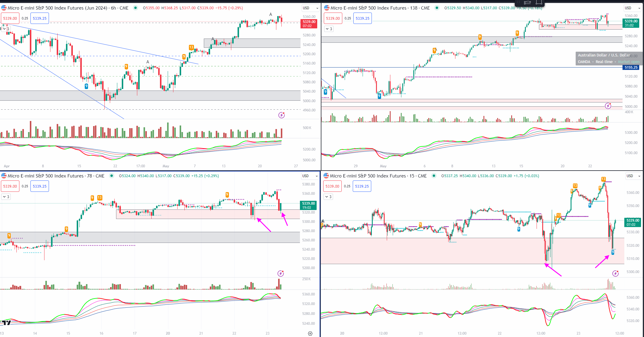Open the USD currency dropdown in the 15-minute chart
This screenshot has height=337, width=644.
tap(633, 176)
